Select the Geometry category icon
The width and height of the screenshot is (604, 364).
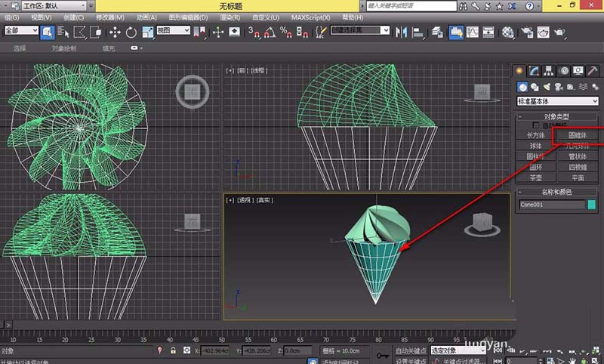point(522,87)
